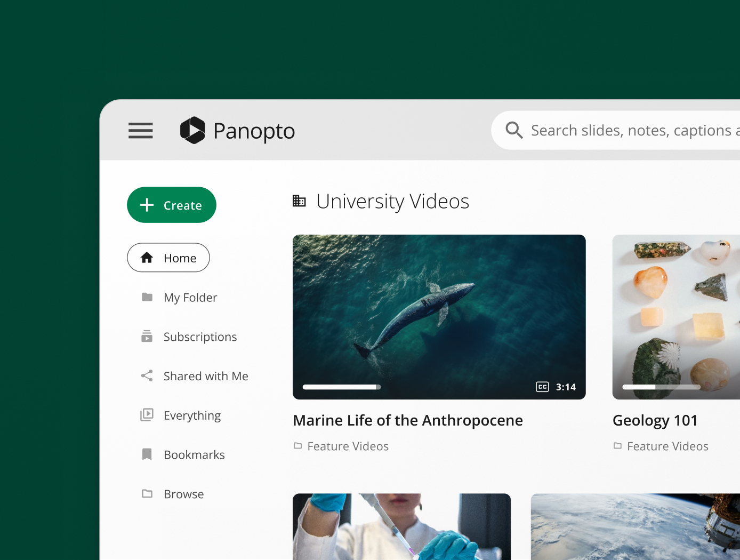Select Home in the sidebar
This screenshot has height=560, width=740.
(168, 258)
